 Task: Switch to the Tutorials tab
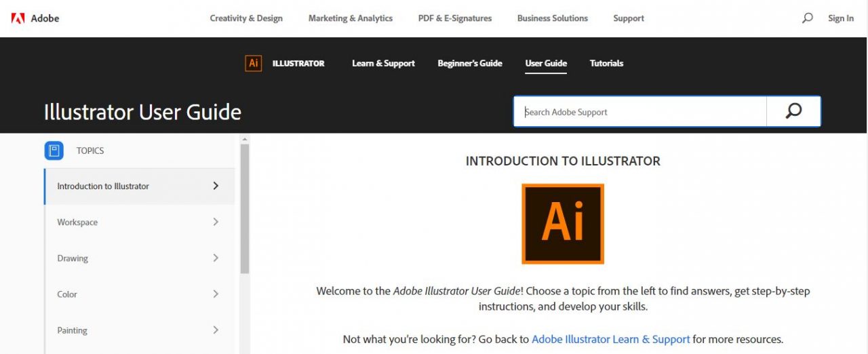pyautogui.click(x=606, y=63)
